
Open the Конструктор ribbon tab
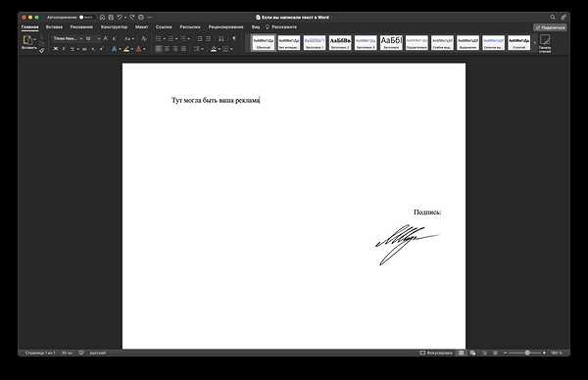click(114, 27)
